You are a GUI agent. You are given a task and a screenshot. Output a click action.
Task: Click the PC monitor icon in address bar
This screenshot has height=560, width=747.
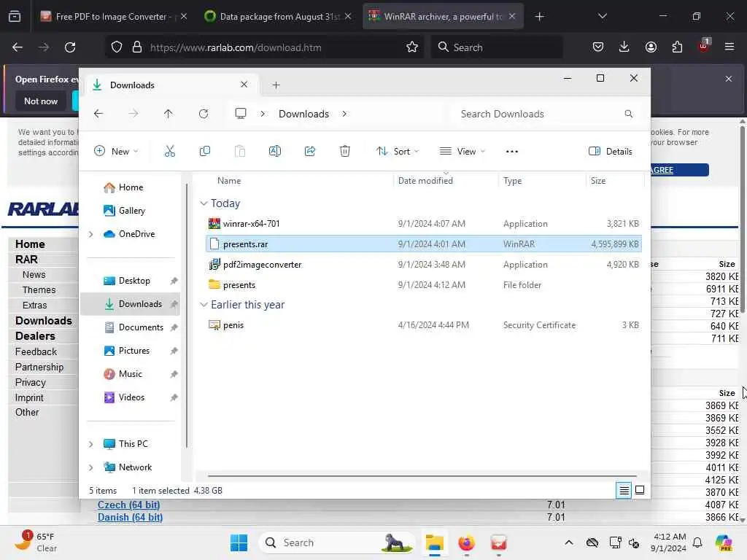[241, 114]
